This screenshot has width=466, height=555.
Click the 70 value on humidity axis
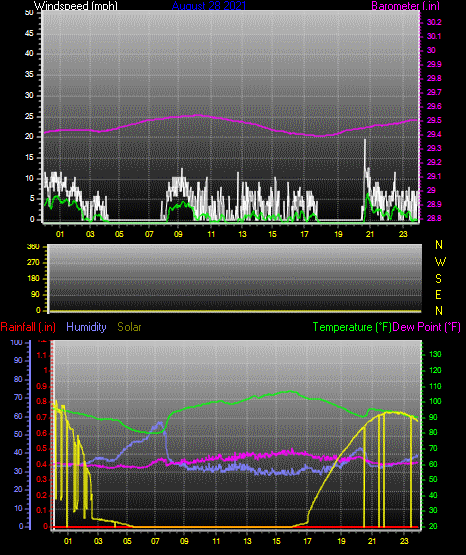[18, 398]
